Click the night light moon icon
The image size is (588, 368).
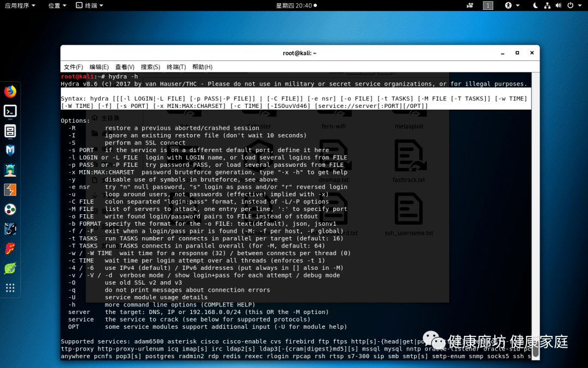(x=536, y=5)
